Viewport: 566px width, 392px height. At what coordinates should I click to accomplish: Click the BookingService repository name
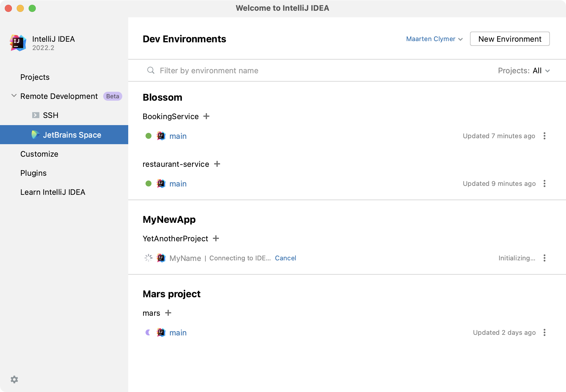tap(171, 116)
